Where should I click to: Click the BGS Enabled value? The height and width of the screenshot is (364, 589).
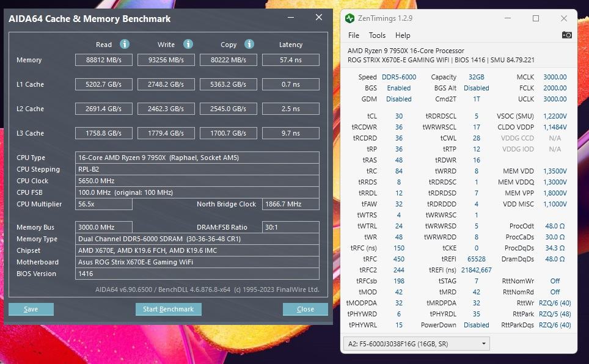point(399,88)
